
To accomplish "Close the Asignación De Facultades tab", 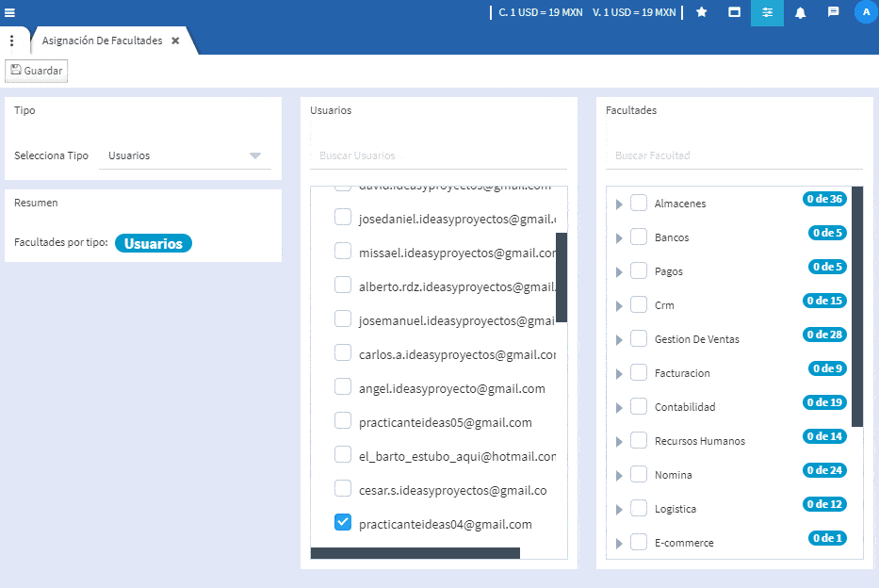I will [175, 41].
